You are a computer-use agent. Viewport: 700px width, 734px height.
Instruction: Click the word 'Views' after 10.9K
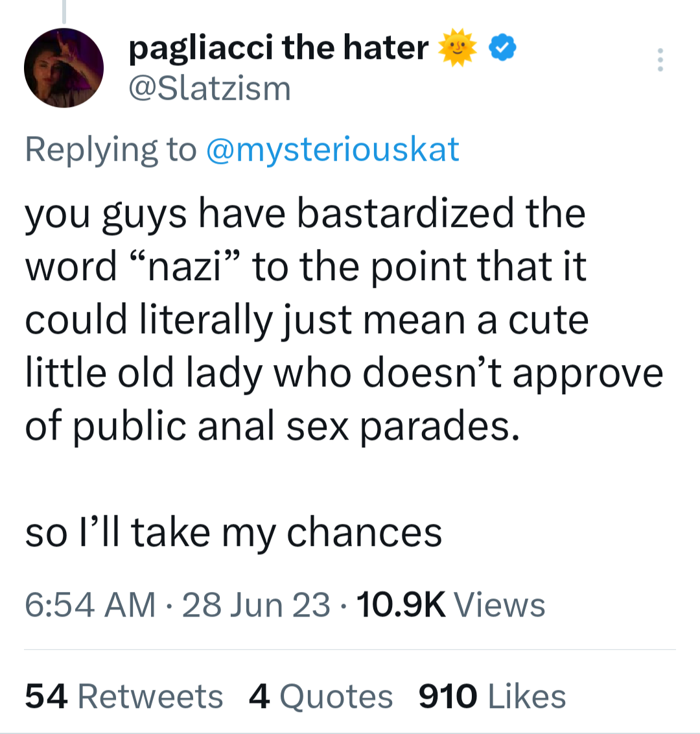499,604
